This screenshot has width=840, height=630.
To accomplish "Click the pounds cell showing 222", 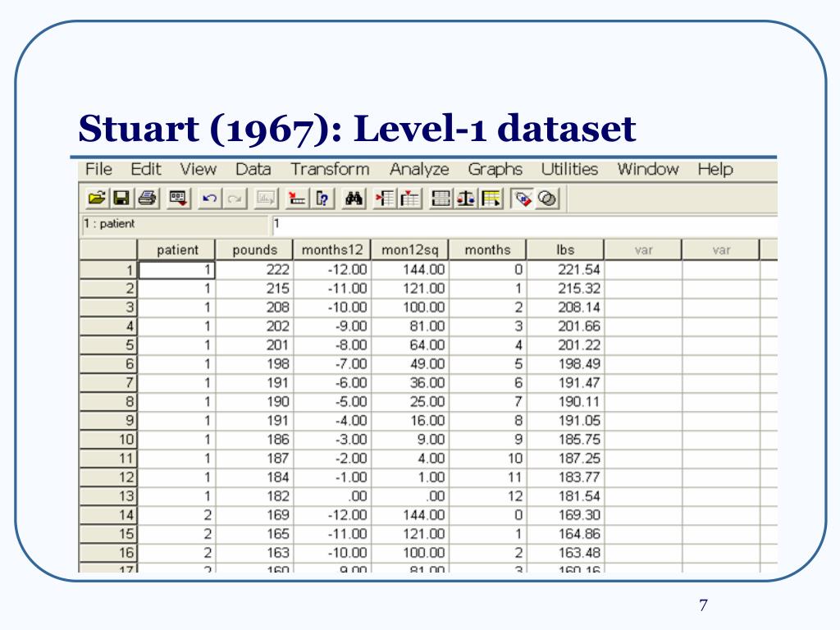I will [x=254, y=269].
